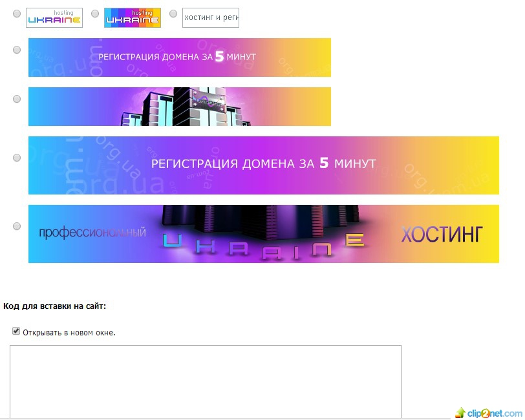Click the clip2net green arrow icon

point(460,412)
